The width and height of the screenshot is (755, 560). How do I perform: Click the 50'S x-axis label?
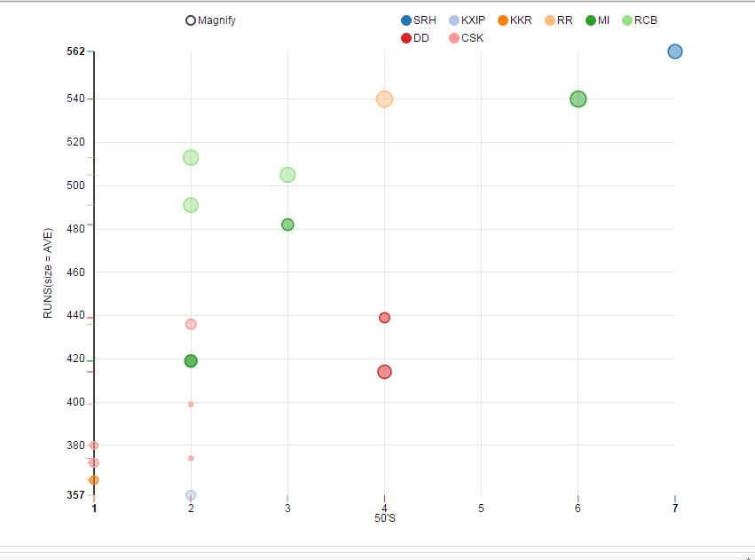pyautogui.click(x=384, y=517)
